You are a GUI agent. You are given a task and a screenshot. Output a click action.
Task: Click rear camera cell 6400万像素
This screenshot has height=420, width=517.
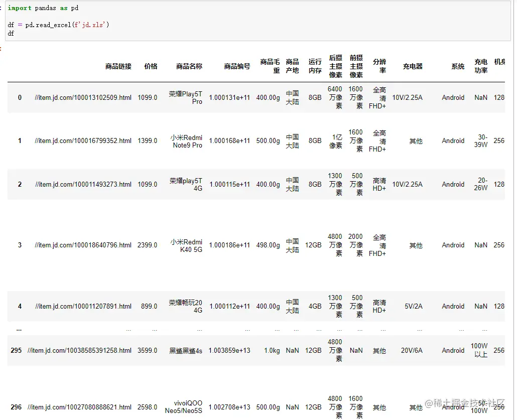335,97
